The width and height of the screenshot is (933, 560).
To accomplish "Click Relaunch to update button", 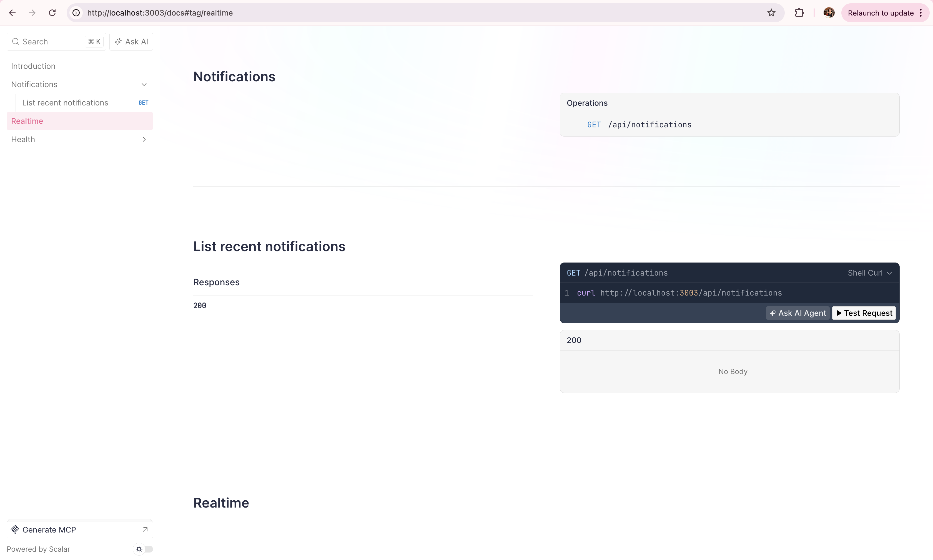I will (x=880, y=13).
